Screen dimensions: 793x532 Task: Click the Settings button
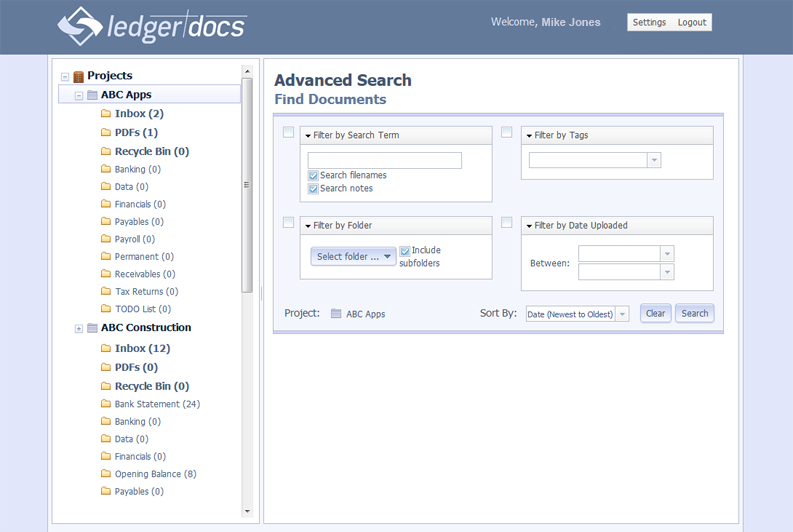(649, 22)
